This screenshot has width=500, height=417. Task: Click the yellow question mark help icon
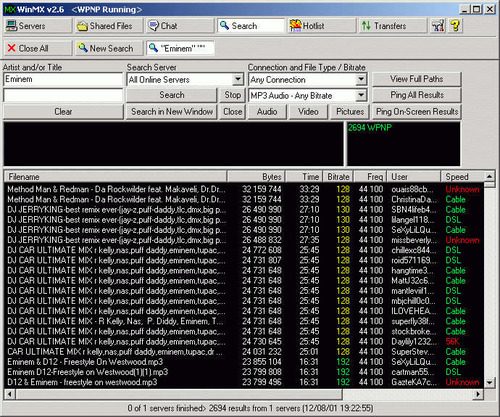pyautogui.click(x=455, y=26)
